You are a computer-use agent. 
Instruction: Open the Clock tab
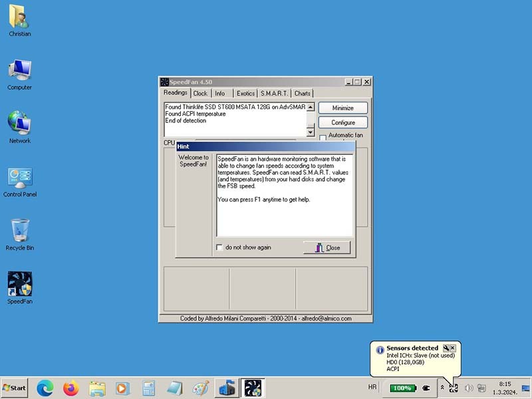pos(200,94)
